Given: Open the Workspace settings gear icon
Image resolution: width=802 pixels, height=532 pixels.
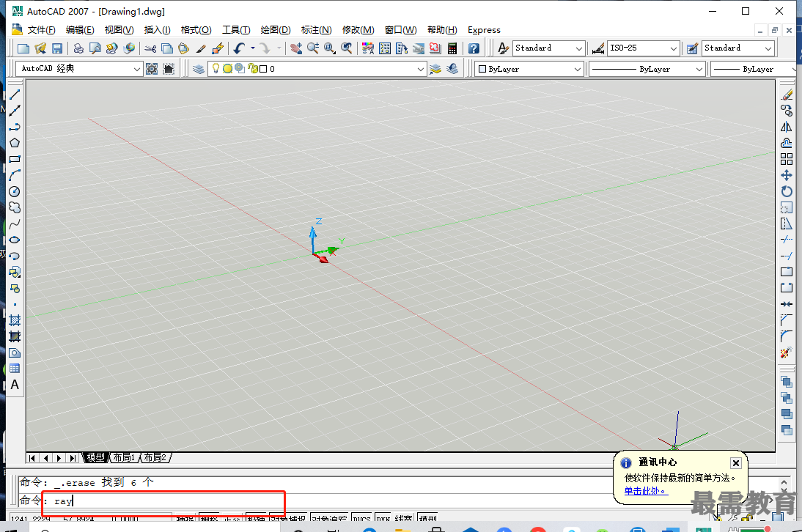Looking at the screenshot, I should 152,69.
